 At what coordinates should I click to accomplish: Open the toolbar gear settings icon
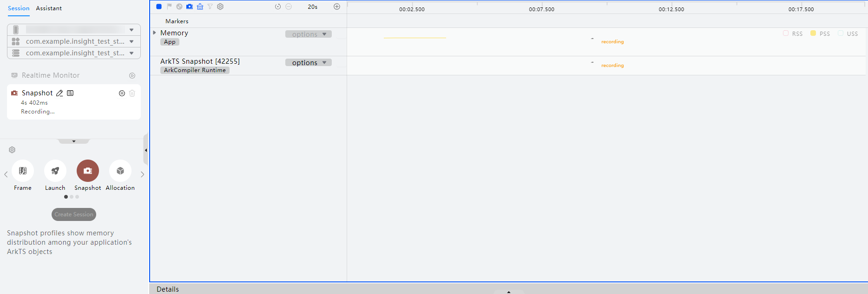tap(220, 7)
